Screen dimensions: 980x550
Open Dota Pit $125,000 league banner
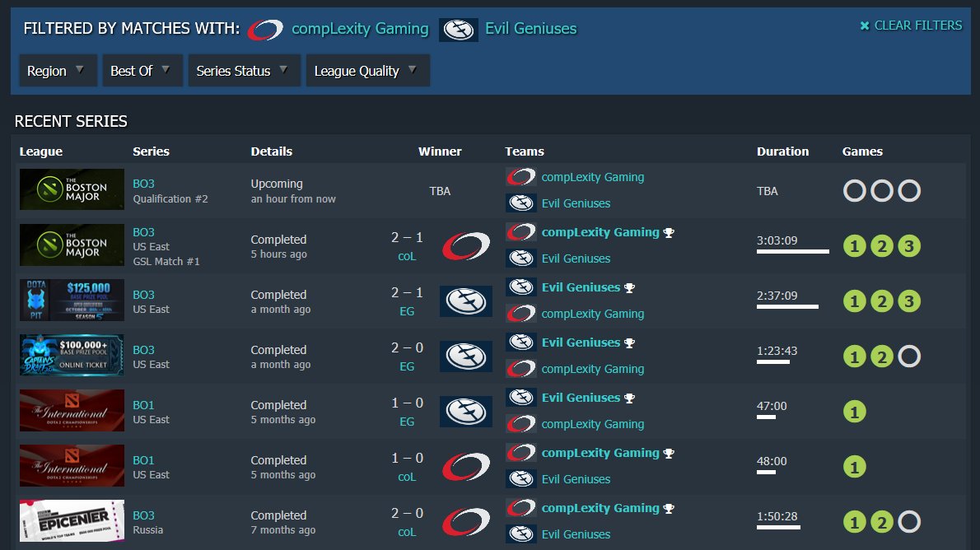tap(72, 300)
